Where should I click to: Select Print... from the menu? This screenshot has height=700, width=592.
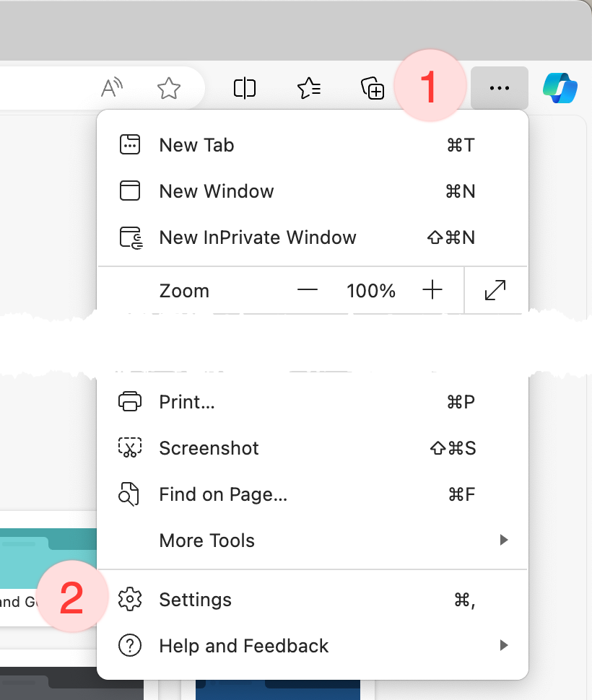click(187, 402)
